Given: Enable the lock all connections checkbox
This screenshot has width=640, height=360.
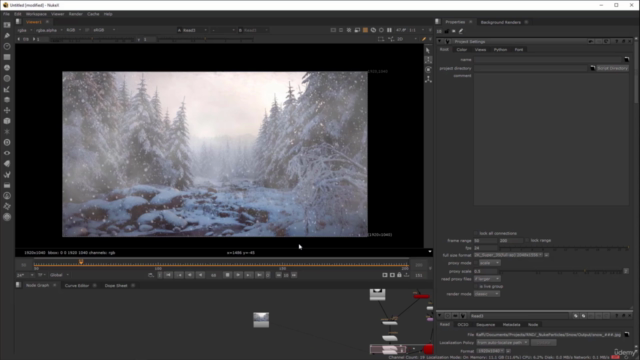Looking at the screenshot, I should pos(476,233).
